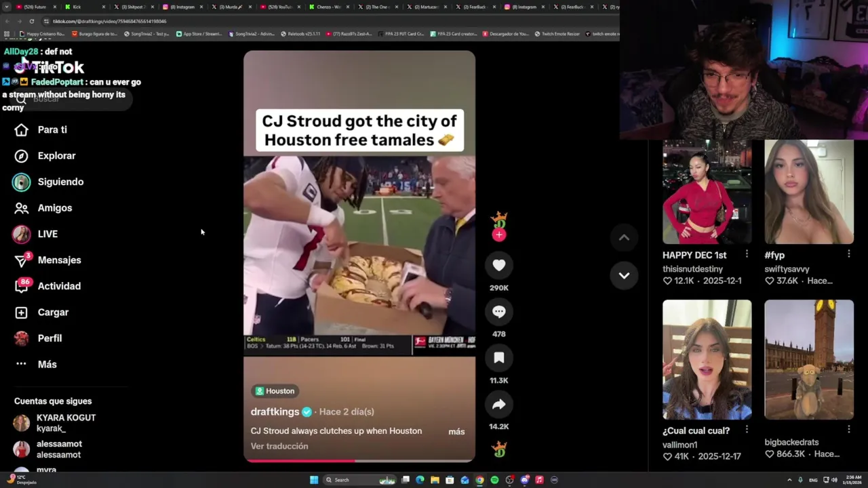Click Ver traducción under the caption
Image resolution: width=868 pixels, height=488 pixels.
point(279,446)
